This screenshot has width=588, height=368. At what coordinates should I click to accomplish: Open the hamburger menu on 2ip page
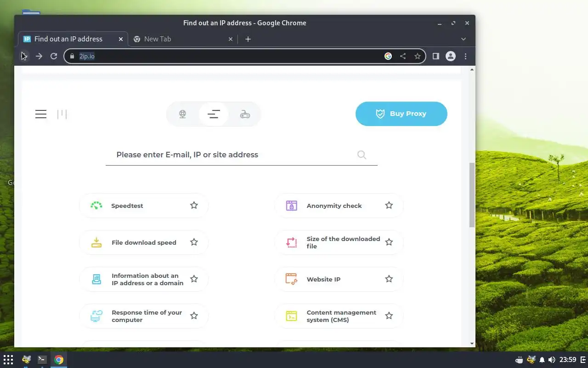[x=41, y=114]
